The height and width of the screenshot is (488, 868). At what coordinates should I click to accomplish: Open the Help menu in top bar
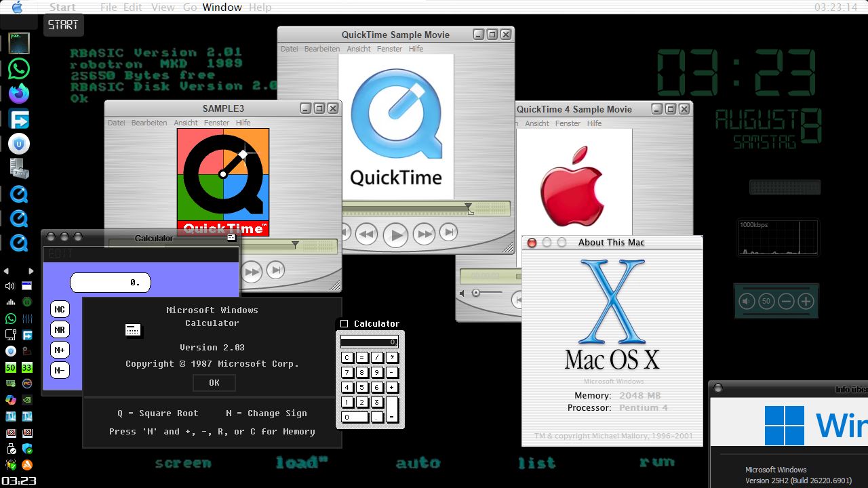[260, 7]
